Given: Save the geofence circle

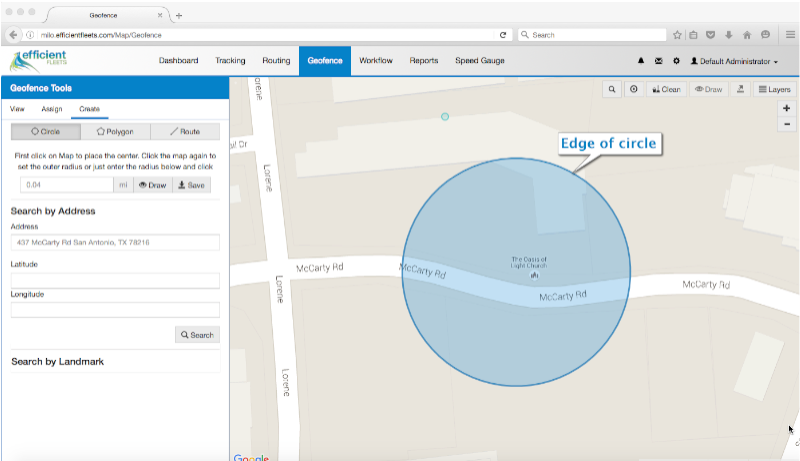Looking at the screenshot, I should tap(191, 185).
